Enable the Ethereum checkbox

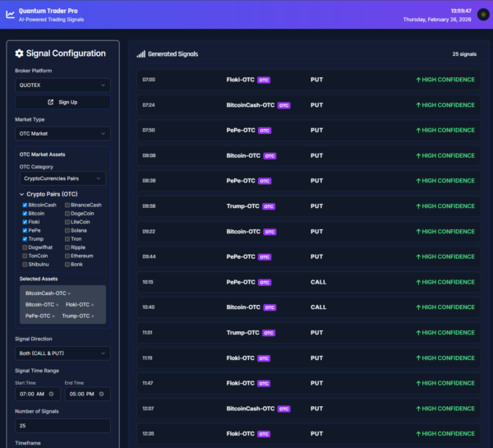click(67, 256)
